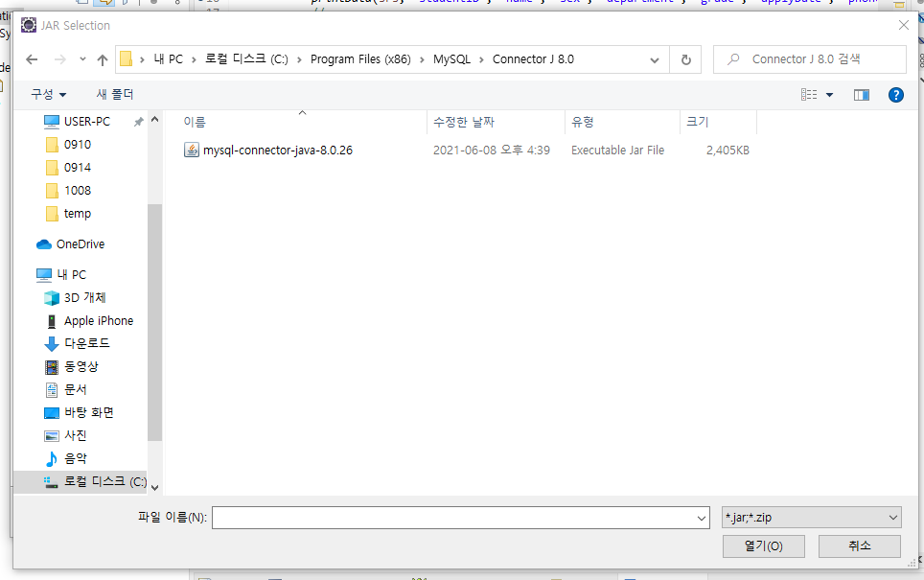
Task: Click navigation pane scroll up arrow
Action: pos(154,120)
